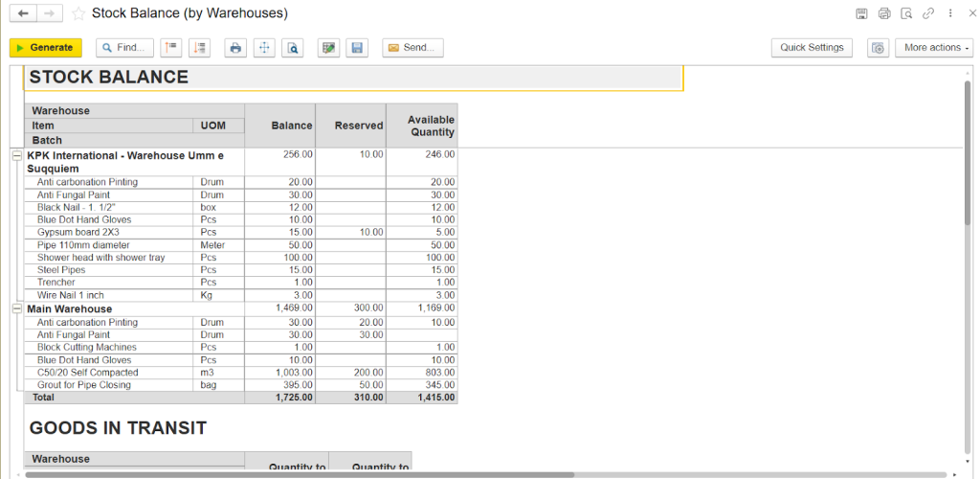Image resolution: width=980 pixels, height=479 pixels.
Task: Collapse KPK International warehouse group
Action: click(x=16, y=155)
